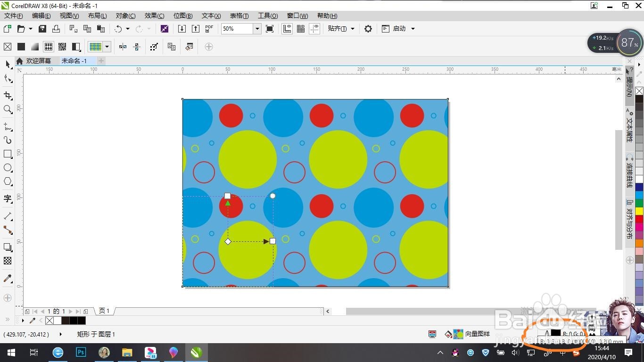Click the Export icon
644x362 pixels.
[x=196, y=29]
